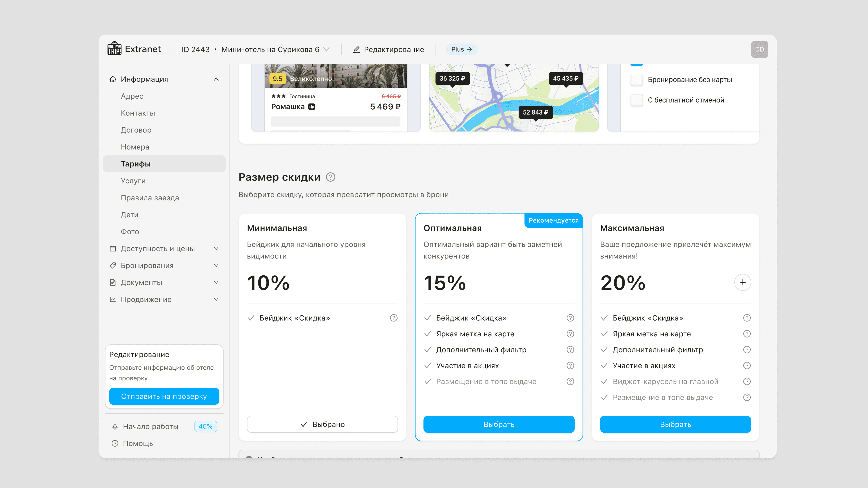Open help icon for Бейджик «Скидка» in Минимальная
The width and height of the screenshot is (868, 488).
coord(394,318)
